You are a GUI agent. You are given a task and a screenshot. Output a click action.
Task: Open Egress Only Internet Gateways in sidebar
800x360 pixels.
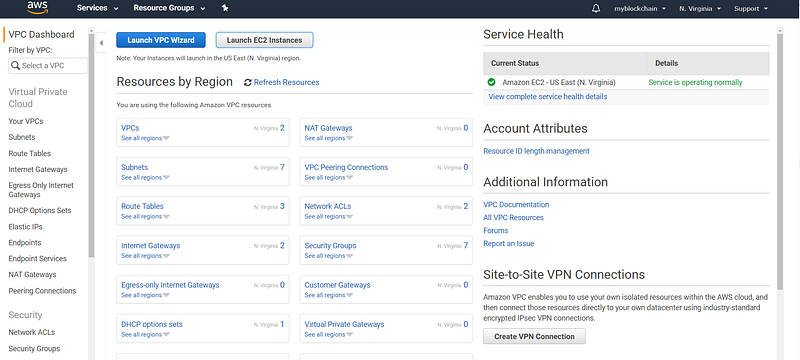click(x=41, y=190)
